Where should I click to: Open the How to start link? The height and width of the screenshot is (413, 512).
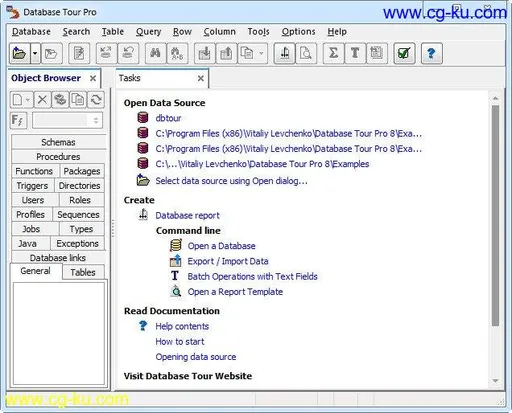pos(180,342)
